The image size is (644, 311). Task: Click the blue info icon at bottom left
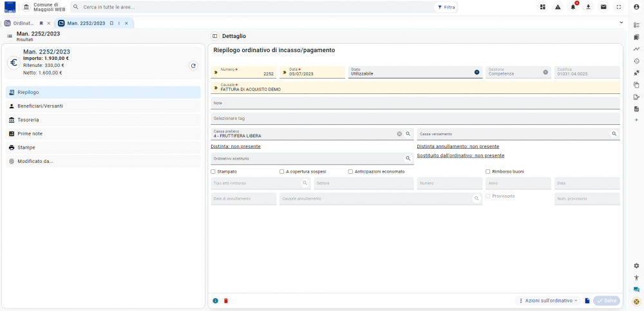[215, 301]
